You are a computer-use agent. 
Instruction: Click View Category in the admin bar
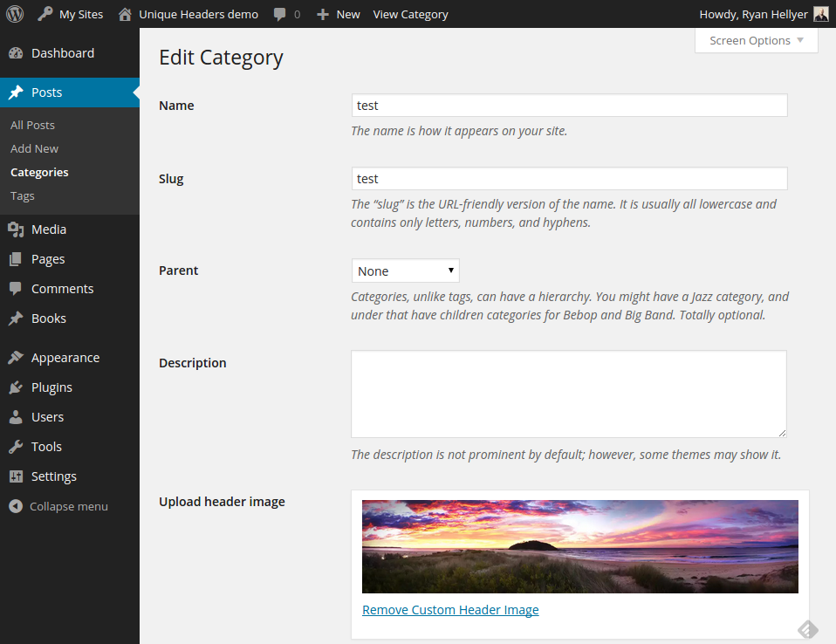click(410, 14)
